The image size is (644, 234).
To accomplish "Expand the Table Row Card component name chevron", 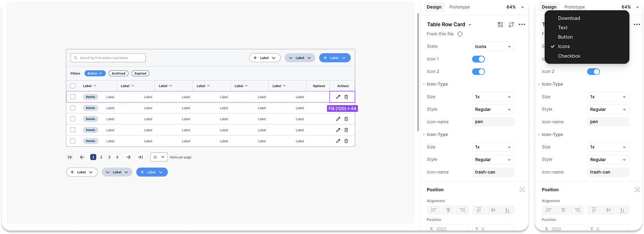I will pyautogui.click(x=470, y=25).
